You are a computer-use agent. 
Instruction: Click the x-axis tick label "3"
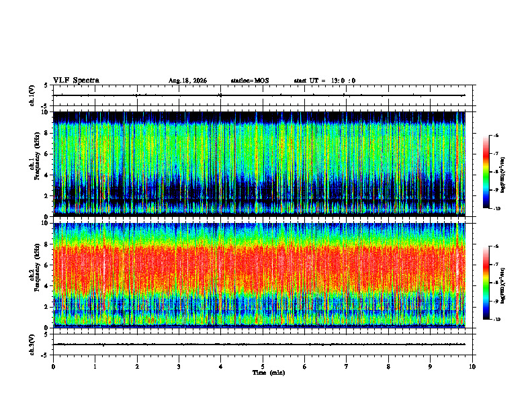(179, 367)
